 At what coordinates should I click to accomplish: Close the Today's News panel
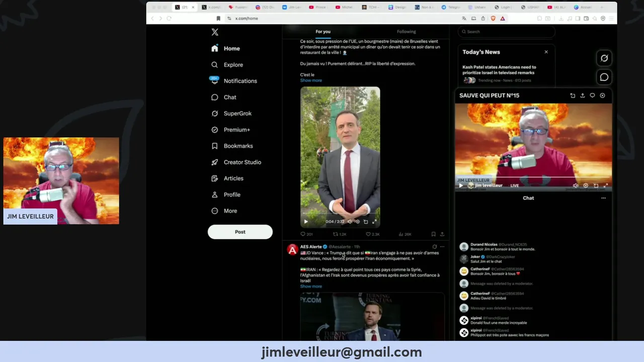pos(546,52)
